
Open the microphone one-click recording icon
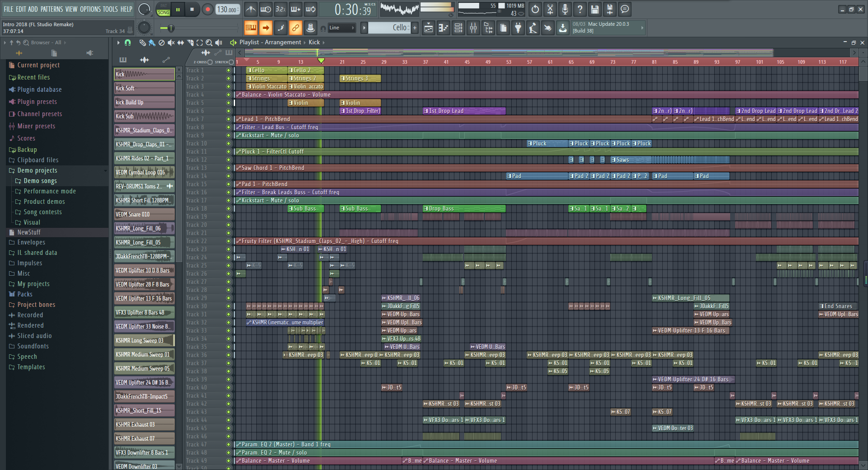(x=565, y=9)
